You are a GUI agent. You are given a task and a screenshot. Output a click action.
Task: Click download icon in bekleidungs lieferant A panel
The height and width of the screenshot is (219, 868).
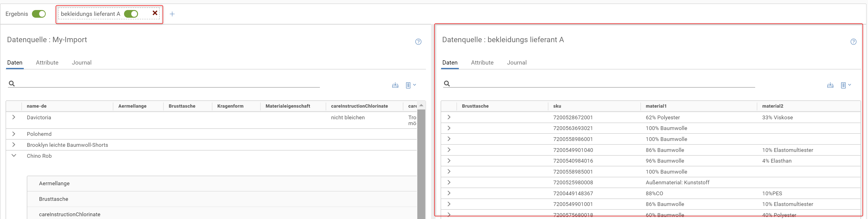[830, 85]
